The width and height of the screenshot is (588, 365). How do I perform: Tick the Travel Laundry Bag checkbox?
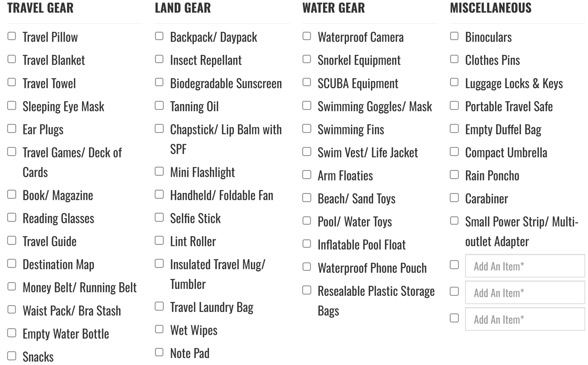[159, 306]
